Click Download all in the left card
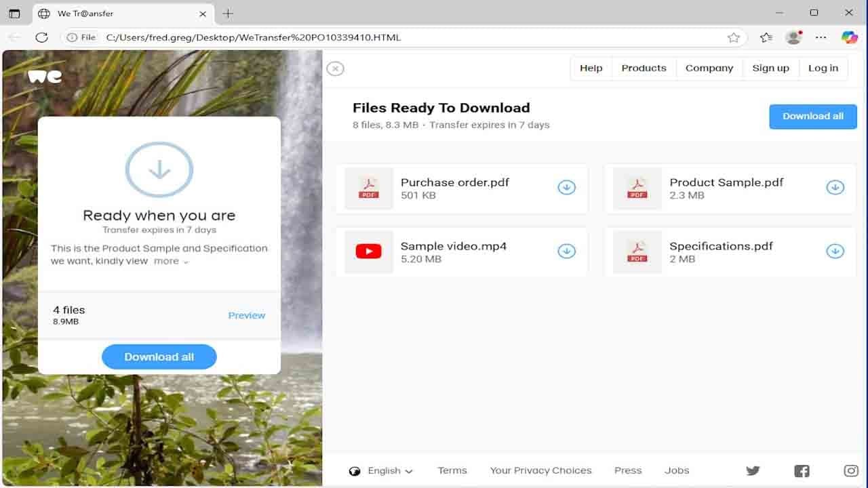 pyautogui.click(x=159, y=357)
